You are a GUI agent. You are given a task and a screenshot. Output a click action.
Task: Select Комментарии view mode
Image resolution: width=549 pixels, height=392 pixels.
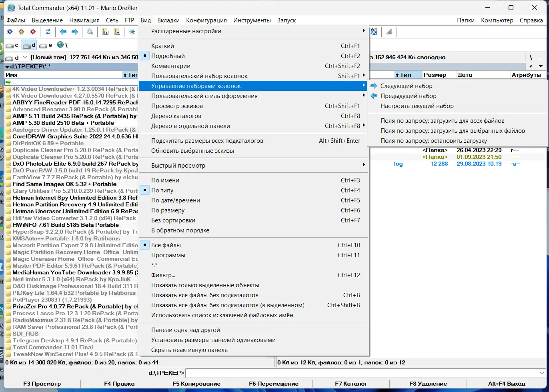(253, 66)
